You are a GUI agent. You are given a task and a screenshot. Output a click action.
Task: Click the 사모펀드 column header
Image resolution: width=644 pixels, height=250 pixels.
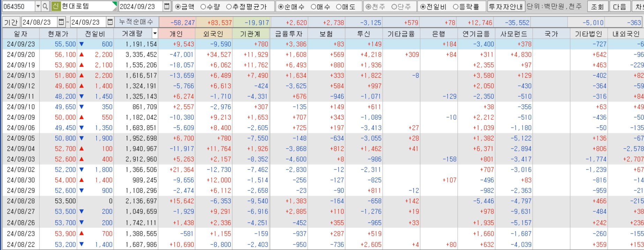point(514,34)
